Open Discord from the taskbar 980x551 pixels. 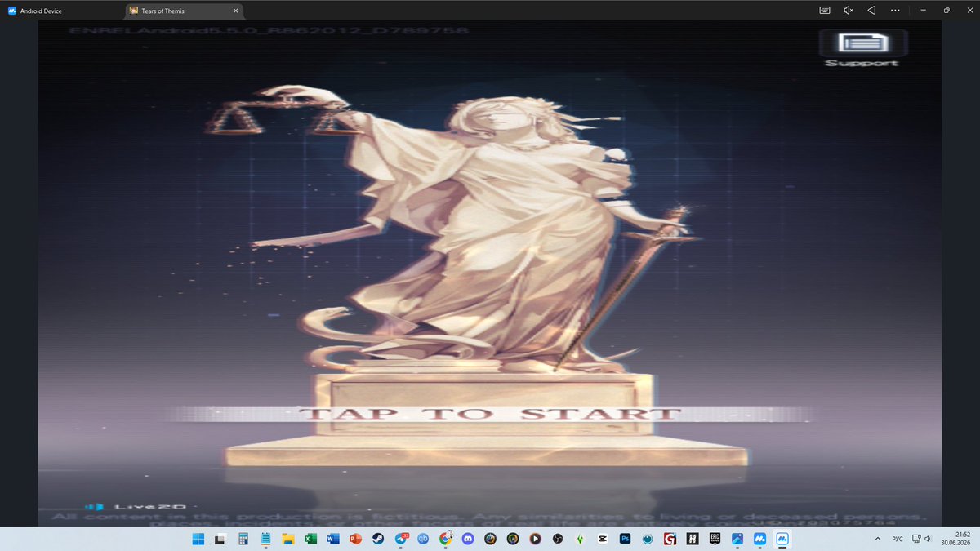click(468, 539)
